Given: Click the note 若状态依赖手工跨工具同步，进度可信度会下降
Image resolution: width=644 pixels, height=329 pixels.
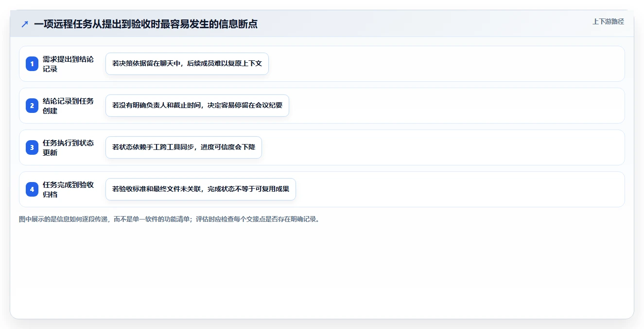Looking at the screenshot, I should [x=184, y=147].
